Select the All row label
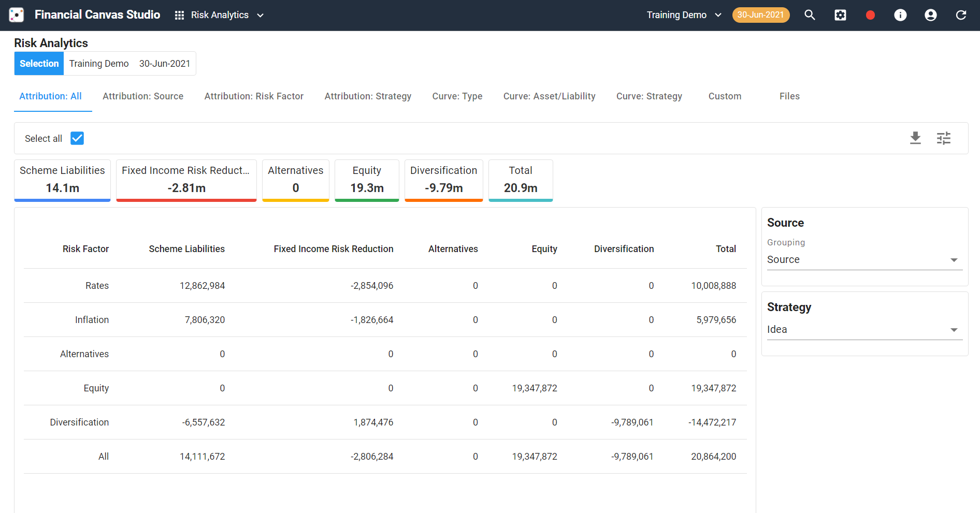Viewport: 980px width, 513px height. coord(104,457)
